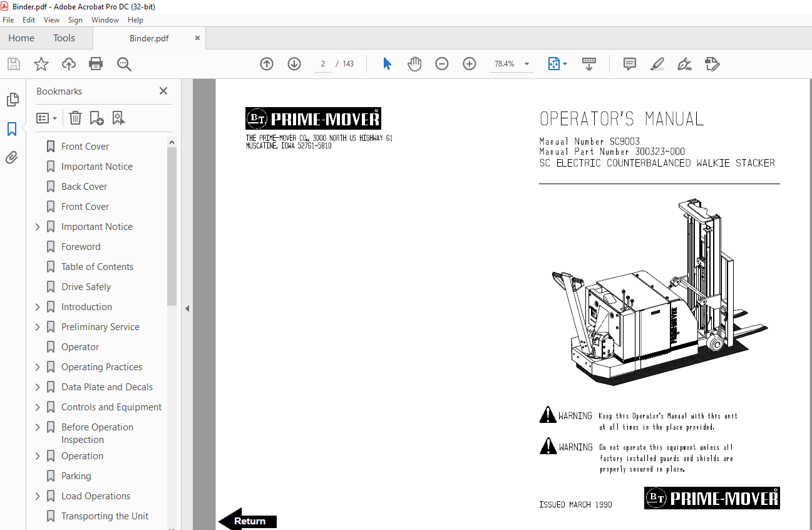Open the Edit menu
The width and height of the screenshot is (812, 530).
[29, 20]
